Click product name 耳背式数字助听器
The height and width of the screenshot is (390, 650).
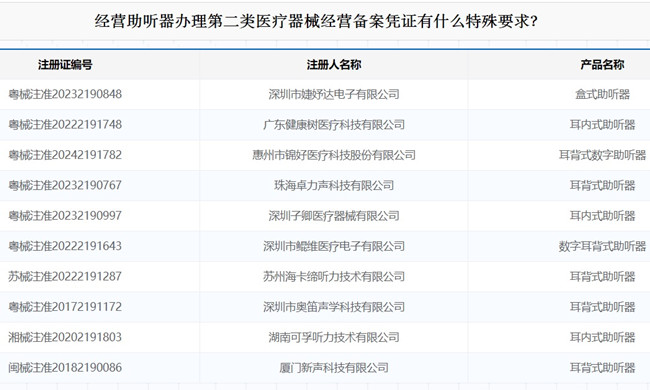[602, 155]
